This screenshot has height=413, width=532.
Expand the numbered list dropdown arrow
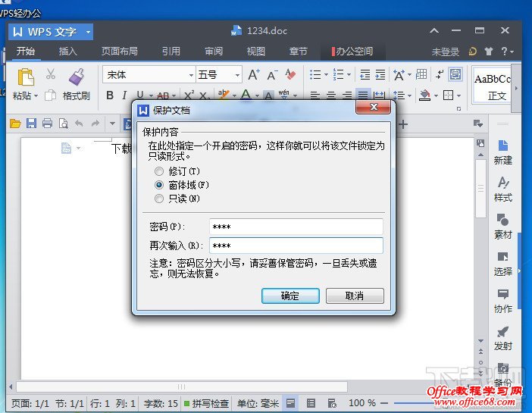point(349,75)
